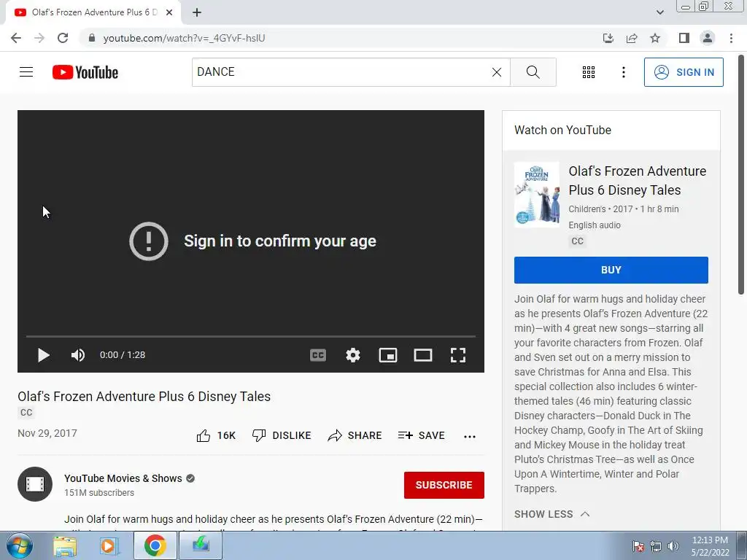The height and width of the screenshot is (560, 747).
Task: Save the video to a playlist
Action: click(x=422, y=435)
